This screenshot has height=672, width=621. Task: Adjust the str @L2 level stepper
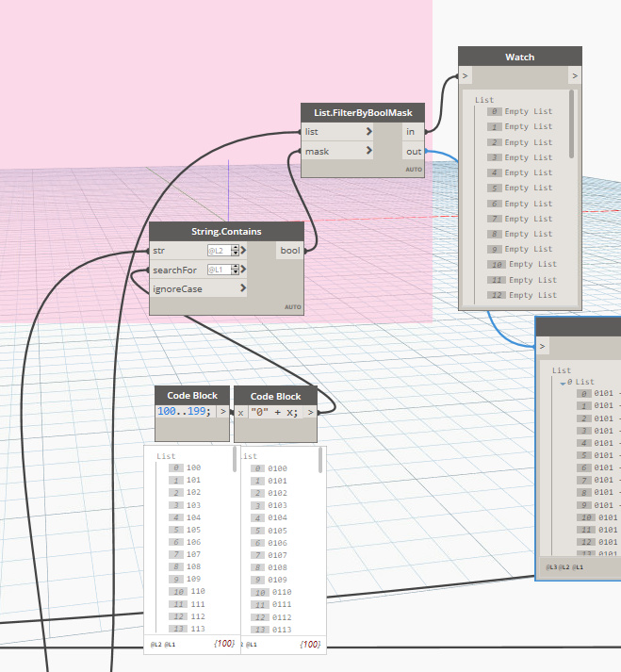tap(235, 251)
